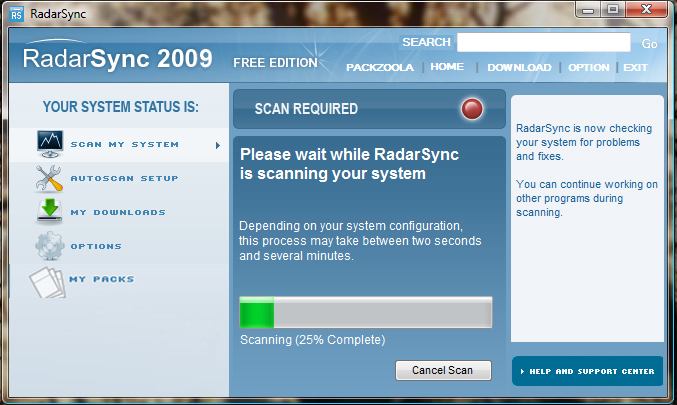Click the My Downloads green arrow icon
677x405 pixels.
(49, 212)
